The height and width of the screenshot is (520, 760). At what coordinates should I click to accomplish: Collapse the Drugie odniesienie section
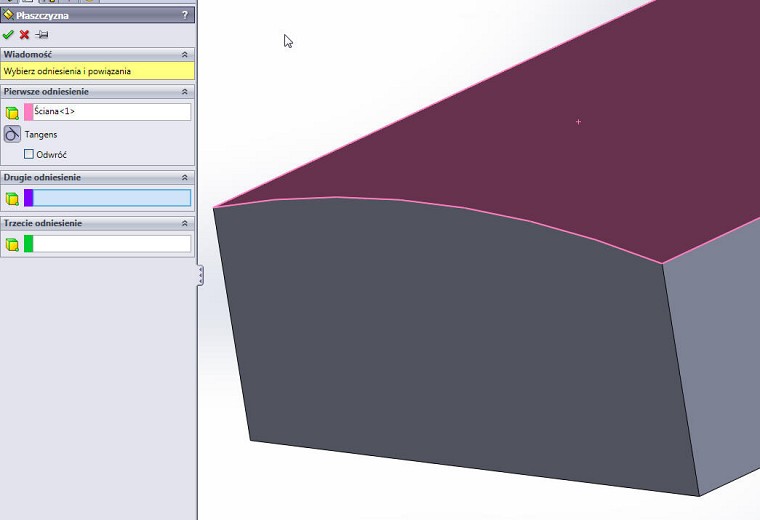185,178
